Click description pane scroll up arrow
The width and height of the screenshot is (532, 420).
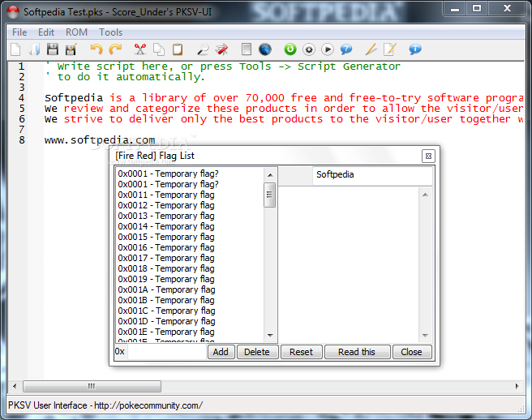[425, 195]
